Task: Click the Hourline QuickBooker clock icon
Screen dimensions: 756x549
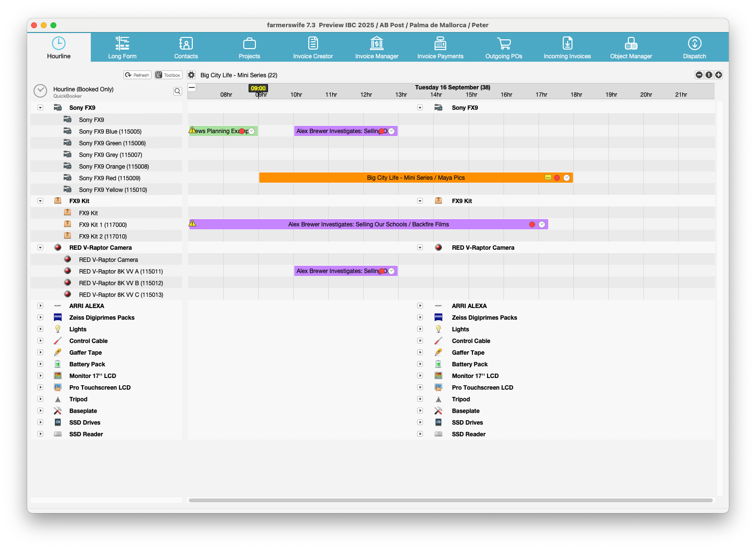Action: point(40,91)
